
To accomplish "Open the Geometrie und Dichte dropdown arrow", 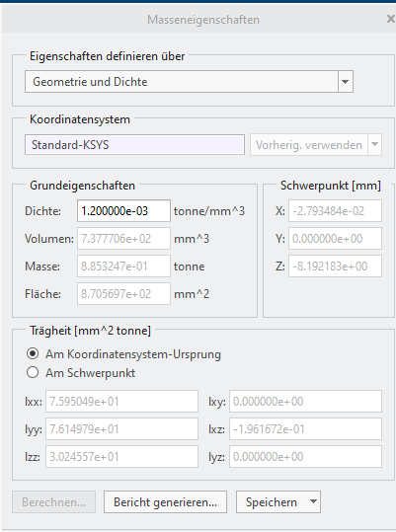I will 345,81.
